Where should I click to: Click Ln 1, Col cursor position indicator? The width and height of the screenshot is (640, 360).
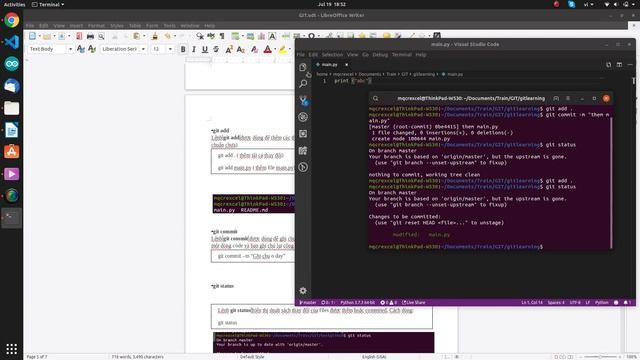coord(532,302)
